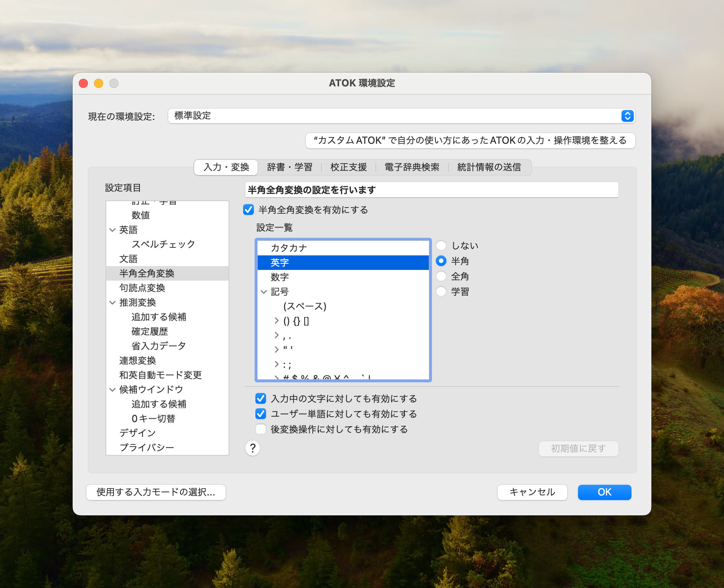Collapse the 候補ウインドウ group in sidebar
Screen dimensions: 724x588
[x=112, y=390]
